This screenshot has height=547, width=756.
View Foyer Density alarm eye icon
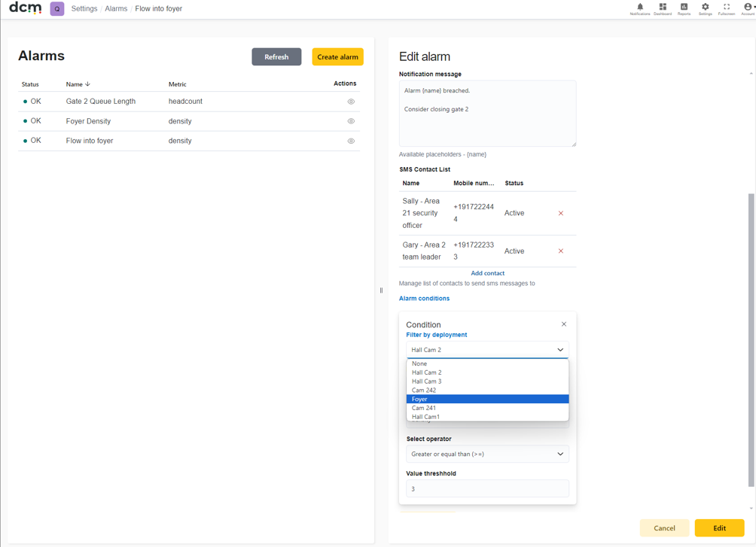click(x=351, y=121)
